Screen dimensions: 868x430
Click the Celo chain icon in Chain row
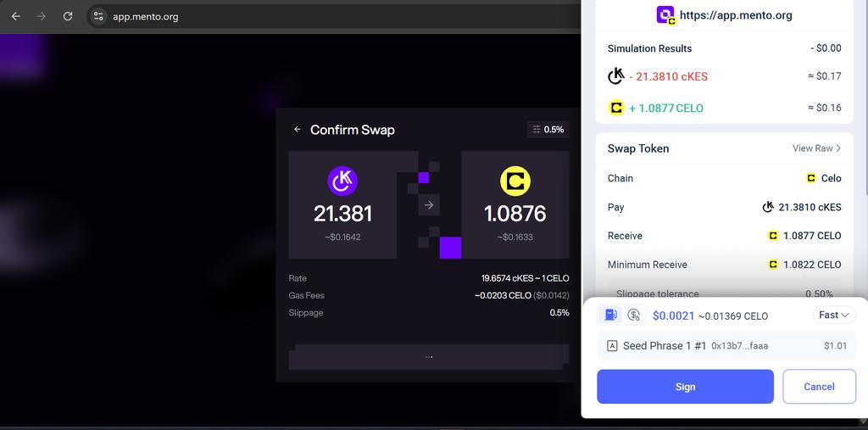tap(811, 178)
